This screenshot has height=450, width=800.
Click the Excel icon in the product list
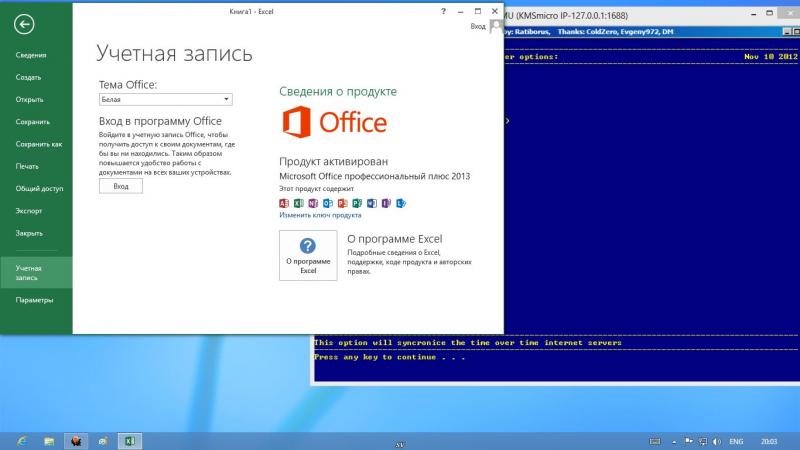(x=298, y=203)
